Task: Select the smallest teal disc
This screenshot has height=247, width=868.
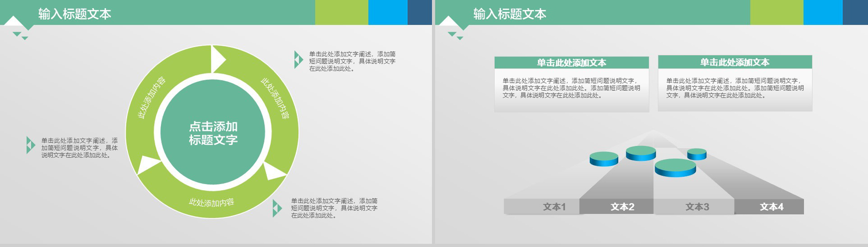Action: [697, 154]
